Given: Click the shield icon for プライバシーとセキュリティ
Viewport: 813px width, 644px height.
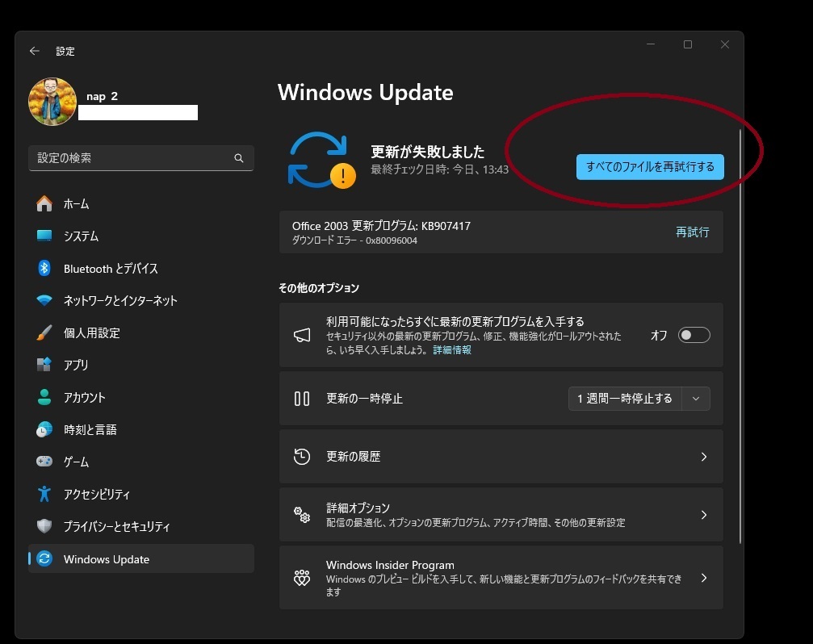Looking at the screenshot, I should coord(44,526).
